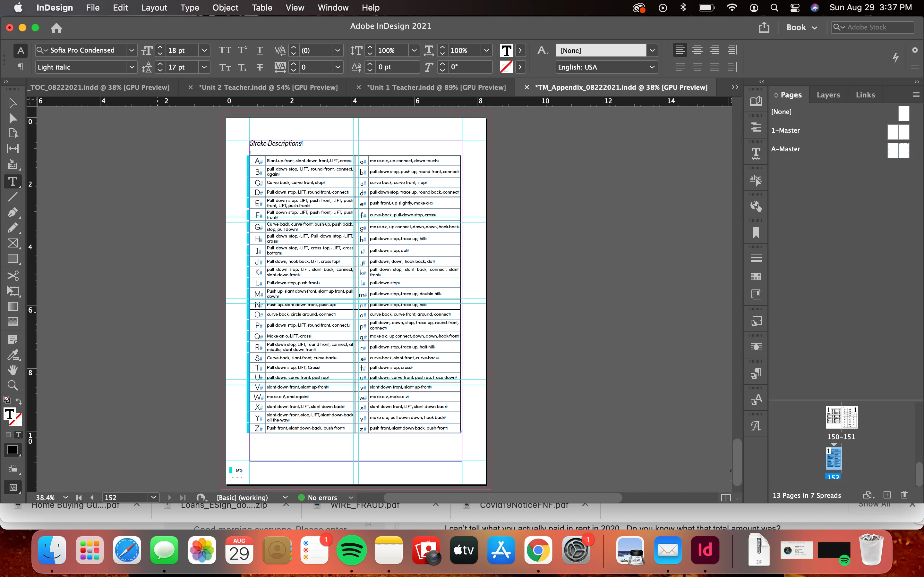Click the Home icon in title bar
Image resolution: width=924 pixels, height=577 pixels.
[x=56, y=28]
